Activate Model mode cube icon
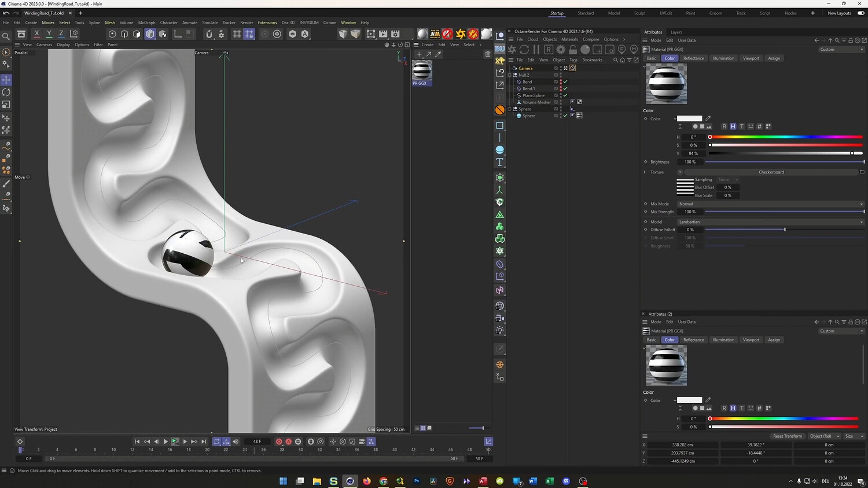Viewport: 868px width, 488px height. click(150, 34)
